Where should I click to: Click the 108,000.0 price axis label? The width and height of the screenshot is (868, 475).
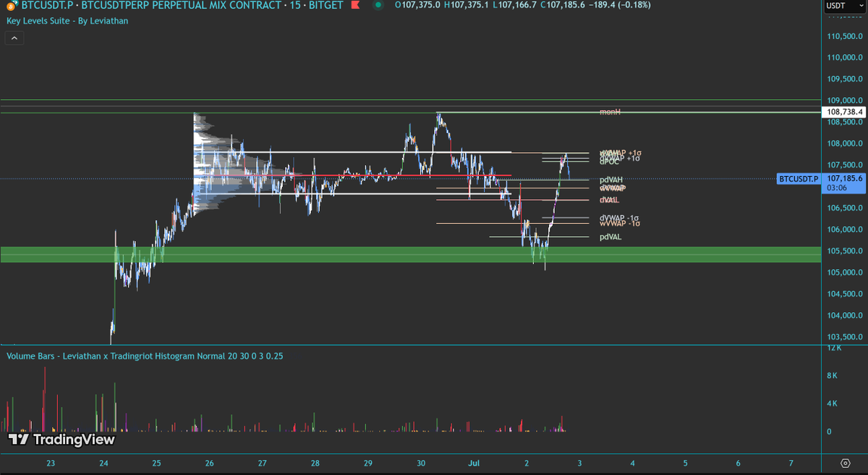point(843,143)
